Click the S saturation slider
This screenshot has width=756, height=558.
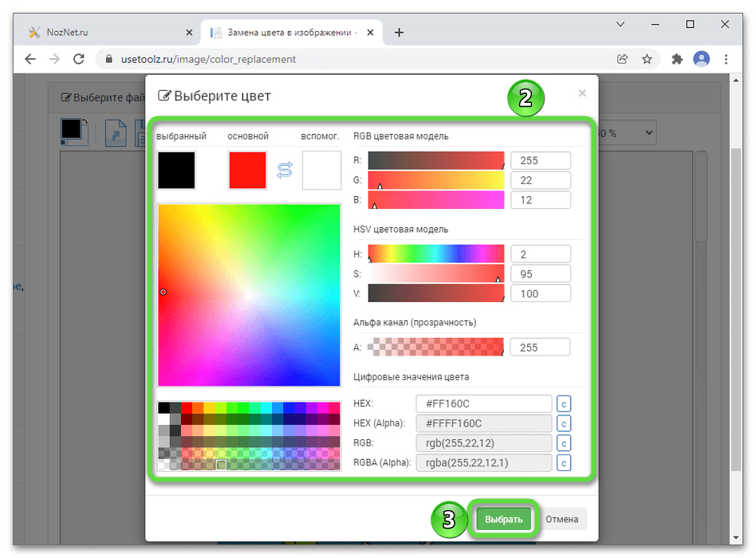tap(436, 273)
